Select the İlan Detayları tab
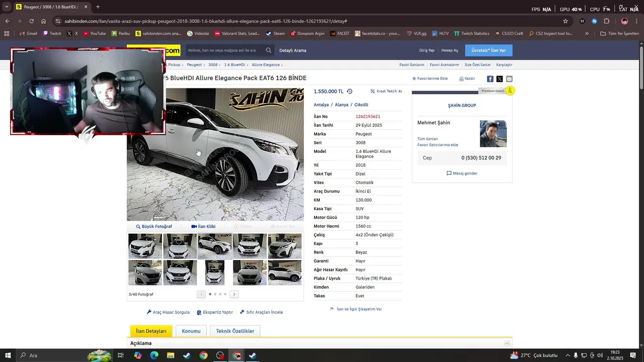The width and height of the screenshot is (644, 362). tap(151, 331)
